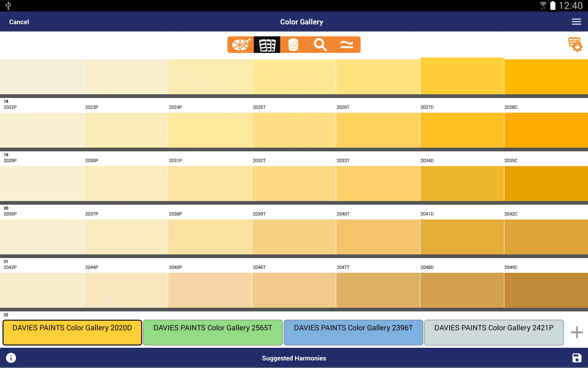588x368 pixels.
Task: Open the color library settings gear icon
Action: click(x=575, y=45)
